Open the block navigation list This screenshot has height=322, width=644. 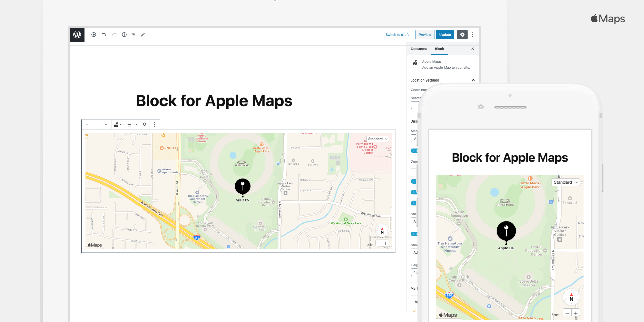pyautogui.click(x=133, y=35)
